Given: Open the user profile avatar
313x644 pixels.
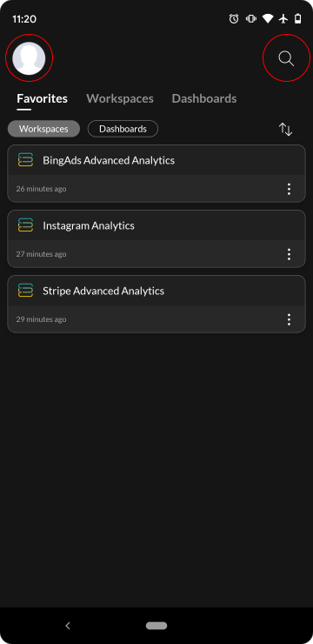Looking at the screenshot, I should pos(29,58).
